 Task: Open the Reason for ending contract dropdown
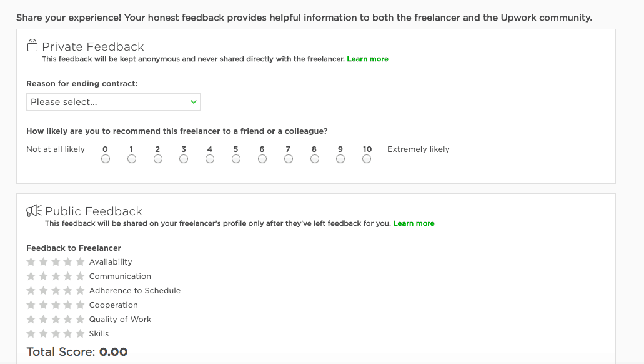pyautogui.click(x=113, y=102)
